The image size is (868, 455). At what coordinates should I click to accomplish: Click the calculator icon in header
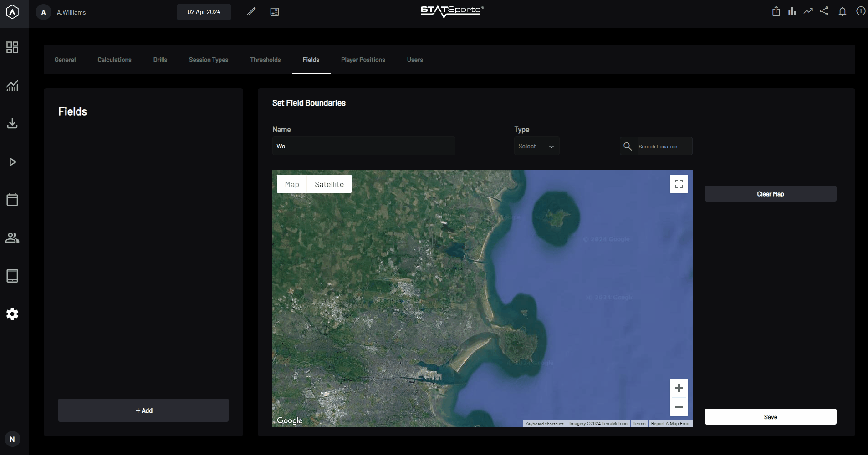click(275, 12)
